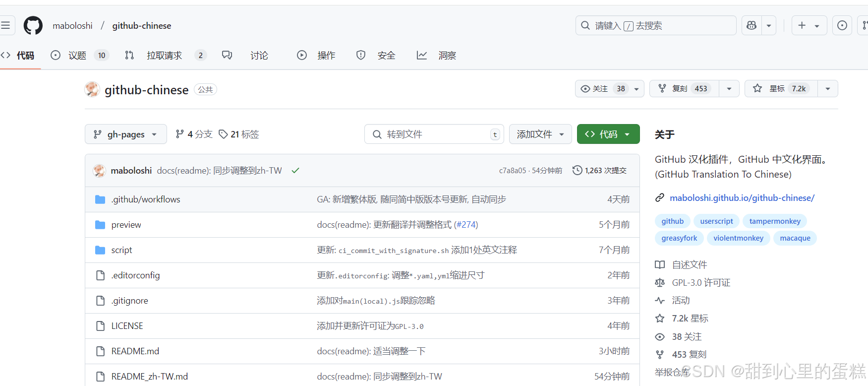868x386 pixels.
Task: Open 7.2k 星标 stargazers link
Action: point(682,319)
